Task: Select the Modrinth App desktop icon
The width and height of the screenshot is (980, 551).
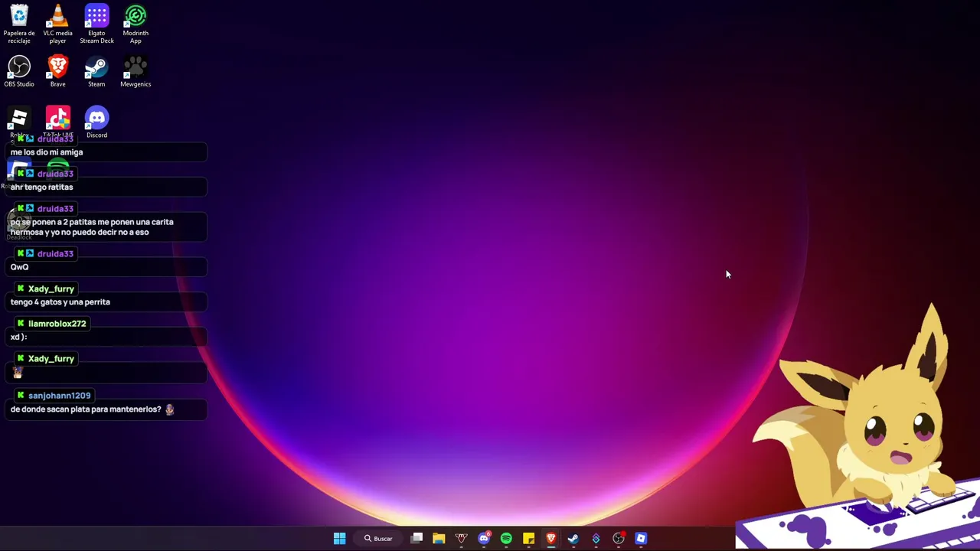Action: 136,24
